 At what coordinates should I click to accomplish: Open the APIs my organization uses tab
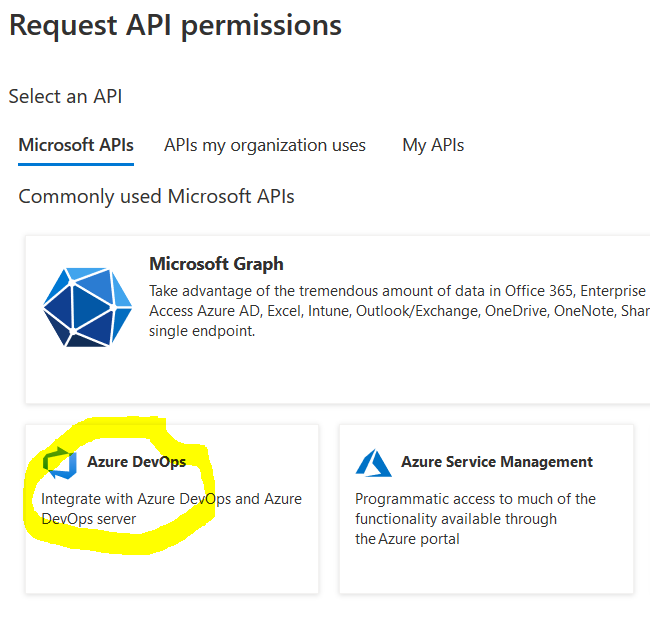(265, 145)
